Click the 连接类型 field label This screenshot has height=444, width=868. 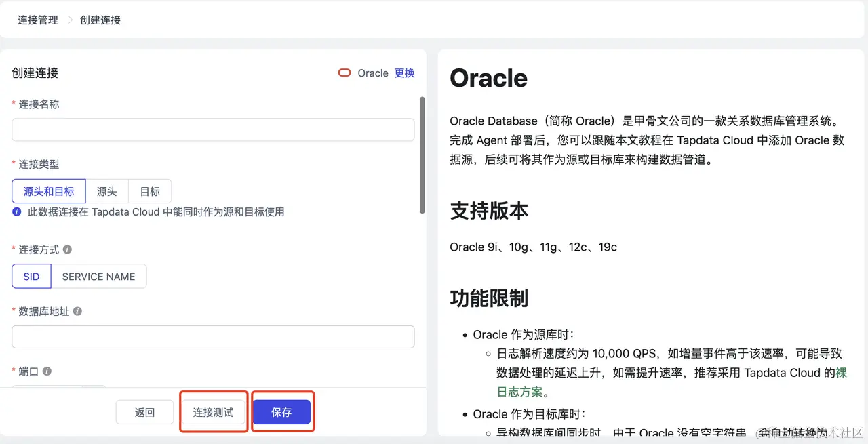39,164
